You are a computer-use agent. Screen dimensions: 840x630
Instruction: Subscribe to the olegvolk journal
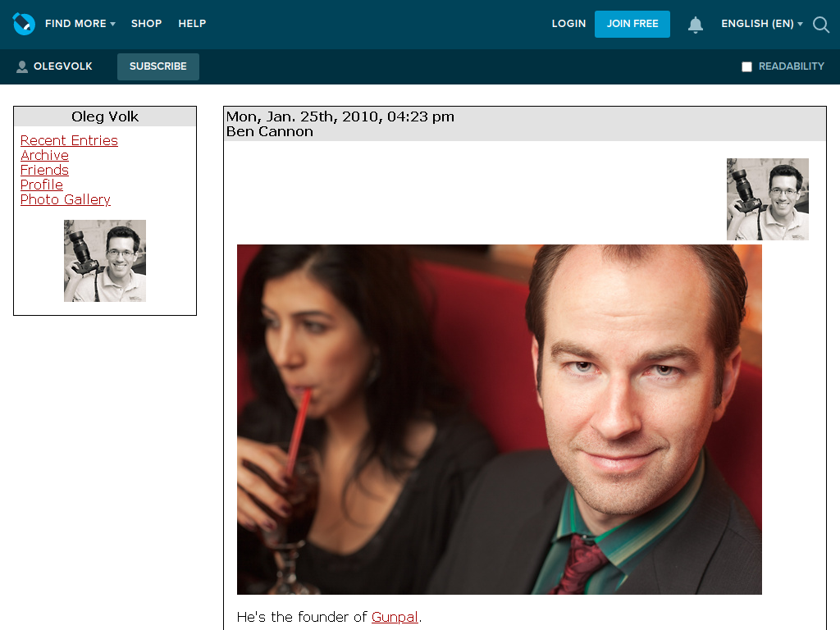pyautogui.click(x=158, y=66)
